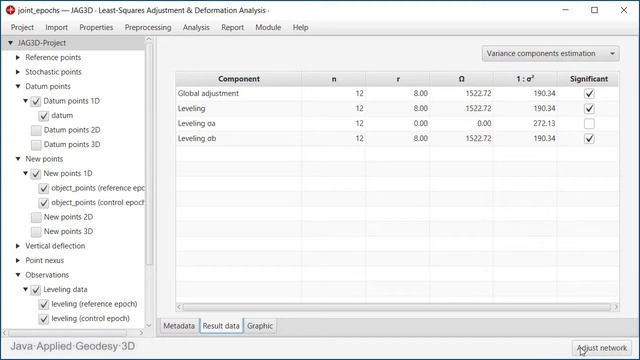
Task: Open the Project menu
Action: [22, 27]
